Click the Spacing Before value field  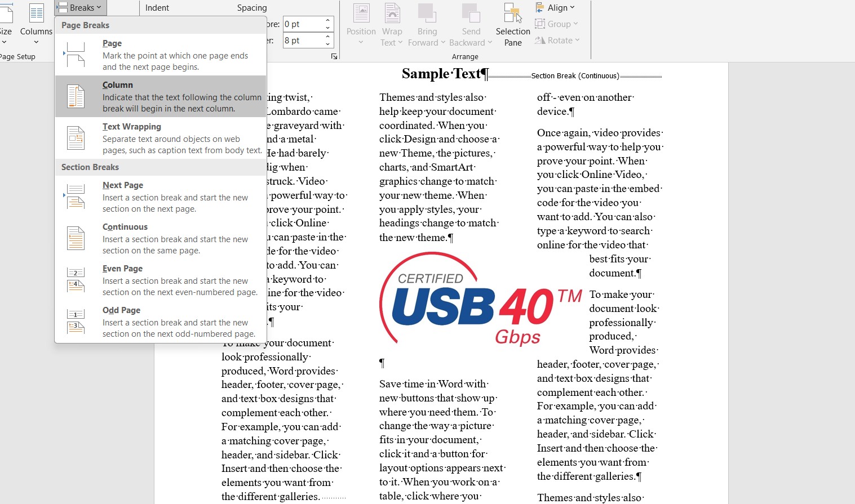(x=303, y=24)
